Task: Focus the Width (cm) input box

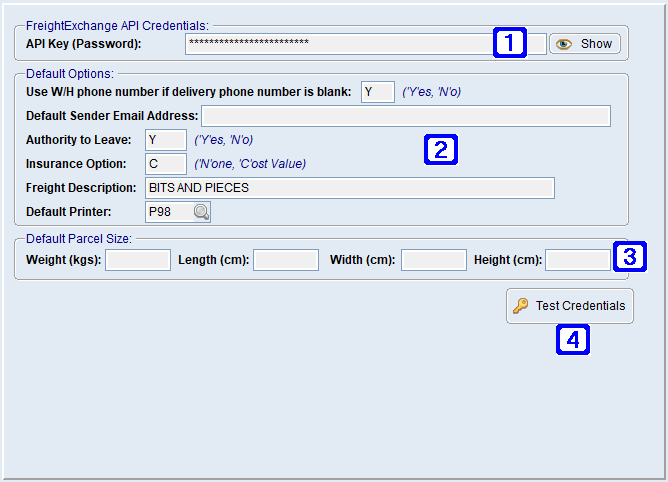Action: point(434,260)
